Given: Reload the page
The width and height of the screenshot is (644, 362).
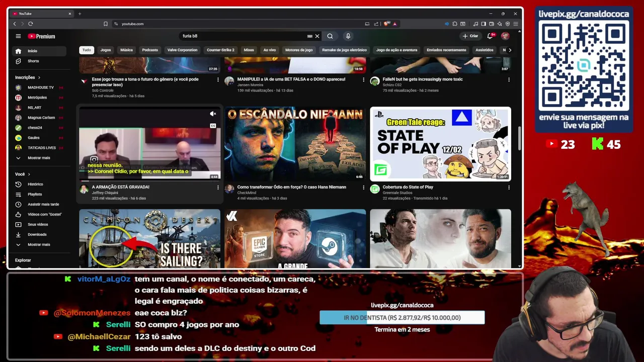Looking at the screenshot, I should (31, 24).
